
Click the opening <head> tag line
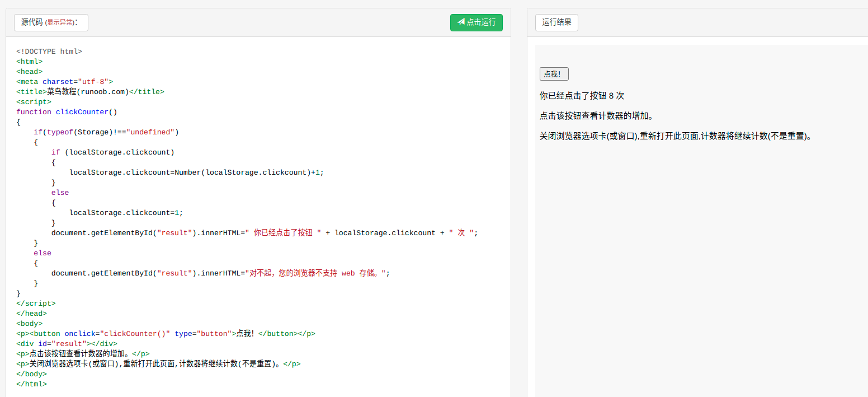[29, 72]
